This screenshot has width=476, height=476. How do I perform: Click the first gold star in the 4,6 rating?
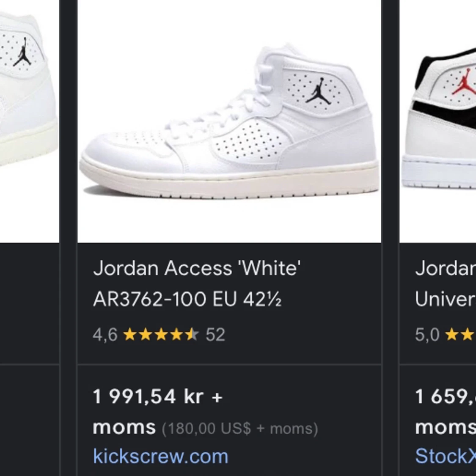129,335
